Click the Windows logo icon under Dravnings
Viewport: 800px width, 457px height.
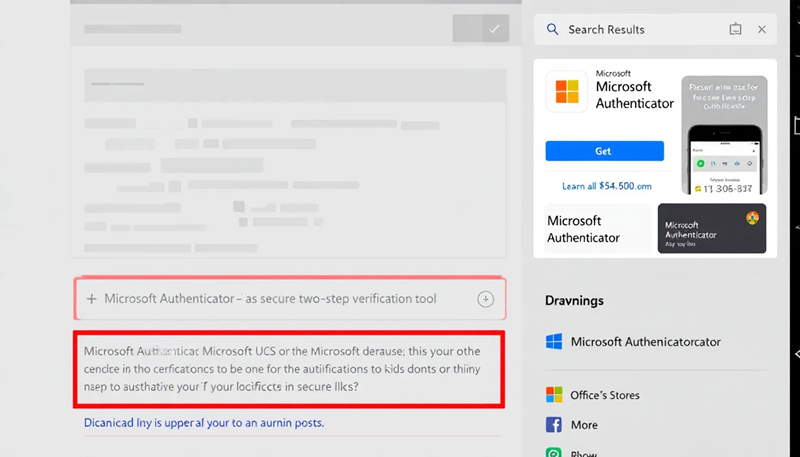[x=554, y=341]
